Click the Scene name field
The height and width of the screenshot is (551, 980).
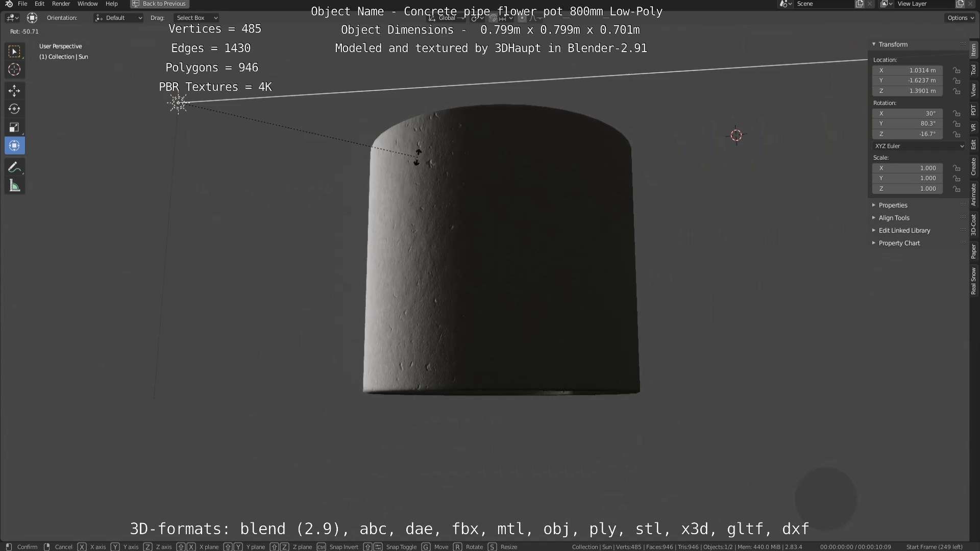tap(824, 4)
